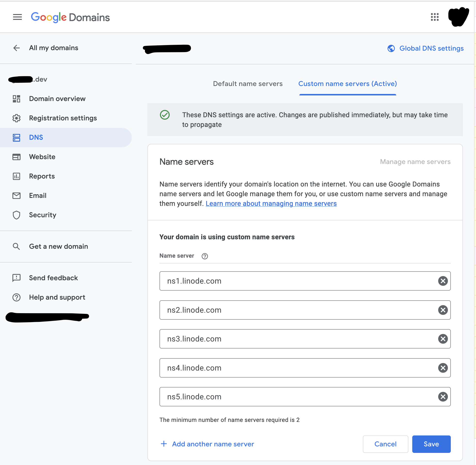Open Help and support
Viewport: 476px width, 465px height.
click(57, 297)
